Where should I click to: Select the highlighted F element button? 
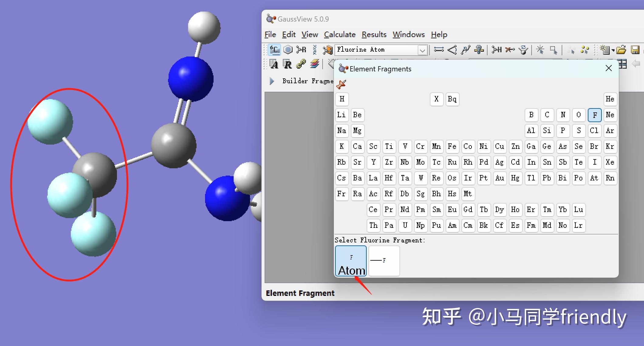(x=594, y=115)
